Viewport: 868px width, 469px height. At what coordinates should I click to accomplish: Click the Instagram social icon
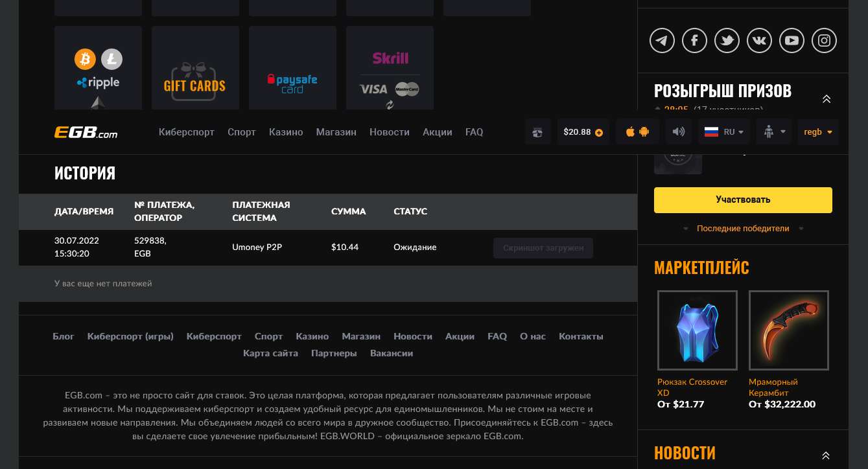[824, 41]
